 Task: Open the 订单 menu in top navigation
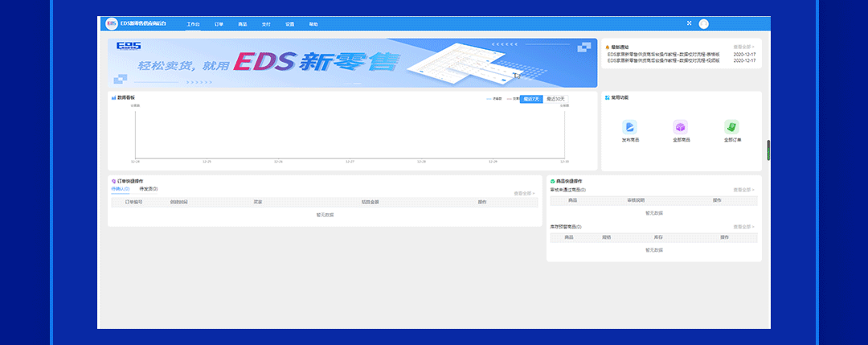[x=219, y=24]
